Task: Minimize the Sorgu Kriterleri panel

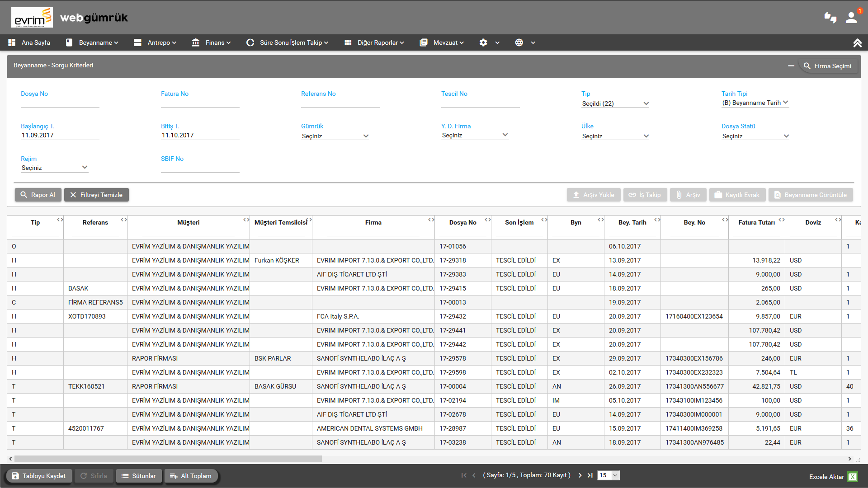Action: click(x=791, y=66)
